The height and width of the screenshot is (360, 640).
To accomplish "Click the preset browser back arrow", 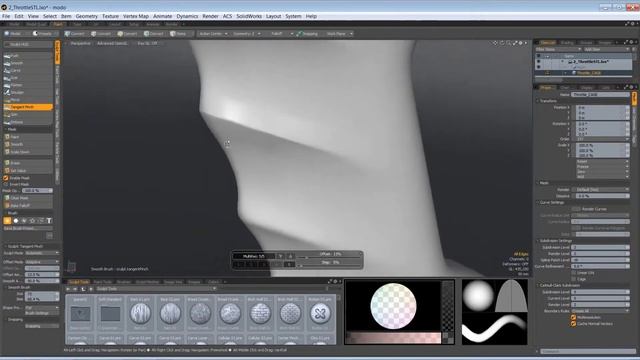I will pyautogui.click(x=68, y=289).
